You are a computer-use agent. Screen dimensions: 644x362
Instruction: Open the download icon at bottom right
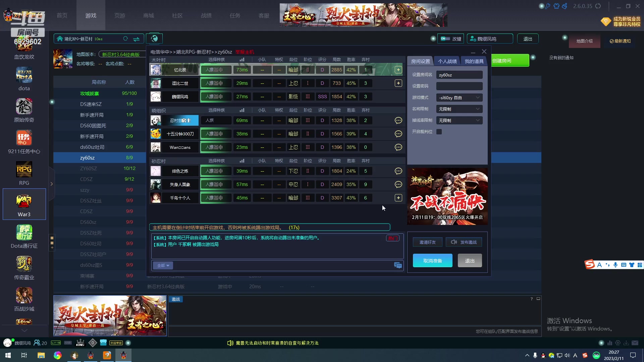pos(626,343)
